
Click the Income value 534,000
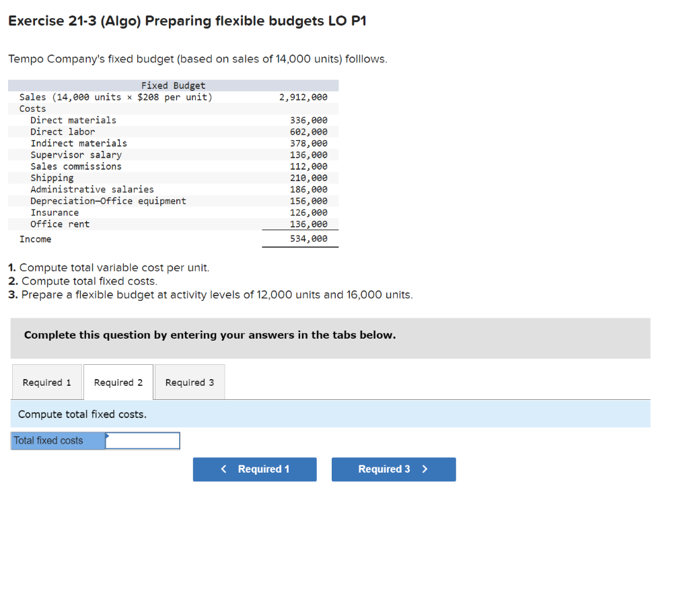(308, 238)
